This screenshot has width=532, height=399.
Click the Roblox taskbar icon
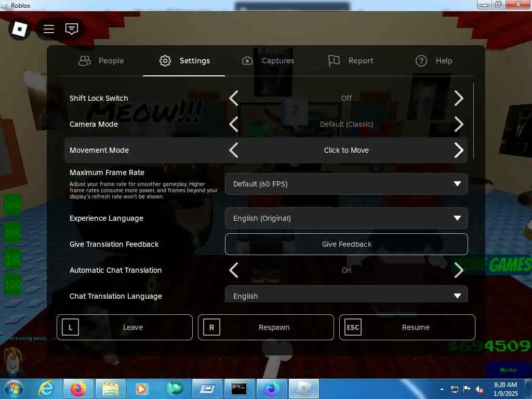point(303,389)
